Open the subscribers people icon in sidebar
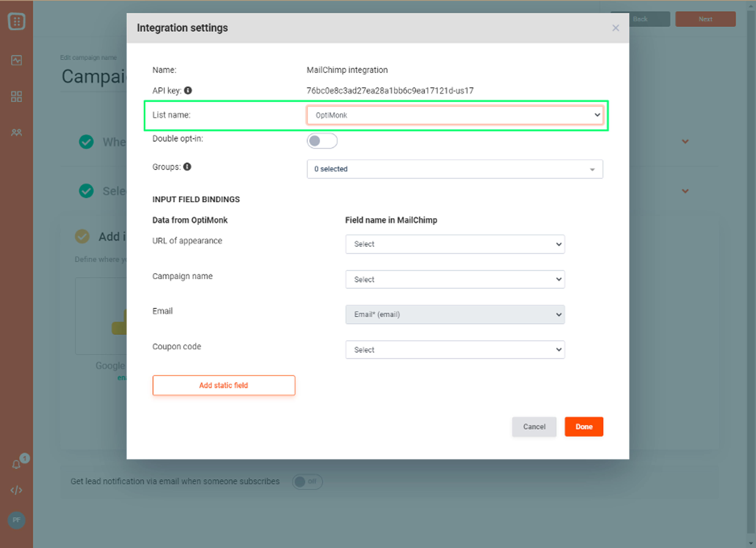 coord(16,133)
